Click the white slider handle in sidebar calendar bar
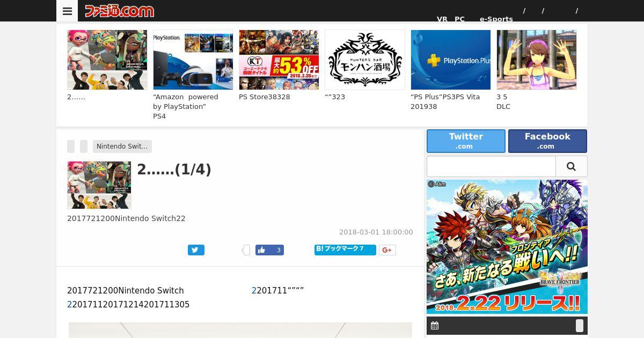644x338 pixels. tap(580, 326)
